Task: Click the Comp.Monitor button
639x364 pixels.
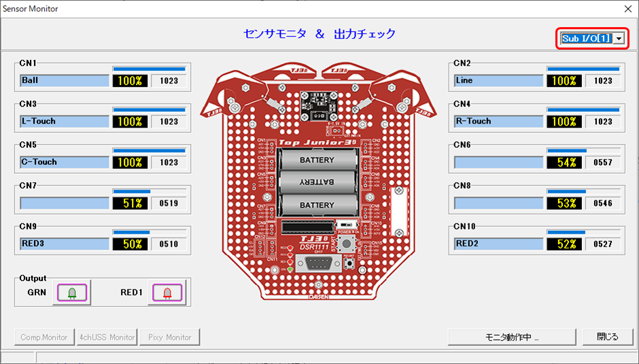Action: pyautogui.click(x=44, y=337)
